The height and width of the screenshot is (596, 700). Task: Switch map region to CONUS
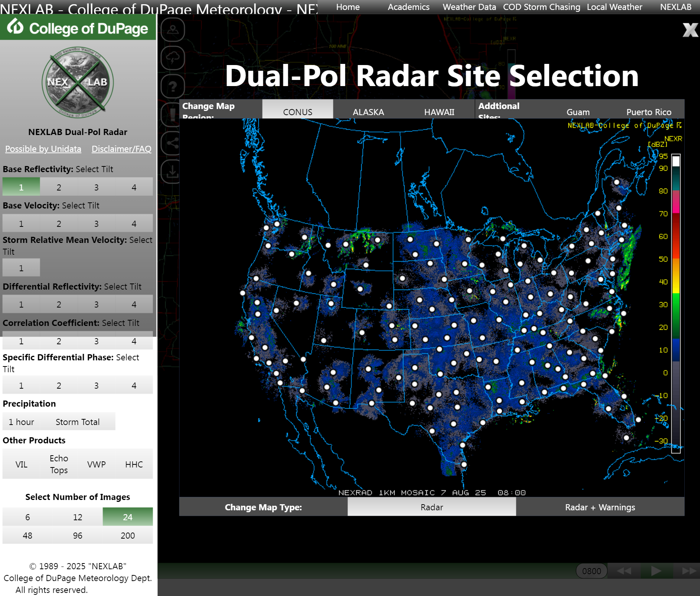point(298,109)
